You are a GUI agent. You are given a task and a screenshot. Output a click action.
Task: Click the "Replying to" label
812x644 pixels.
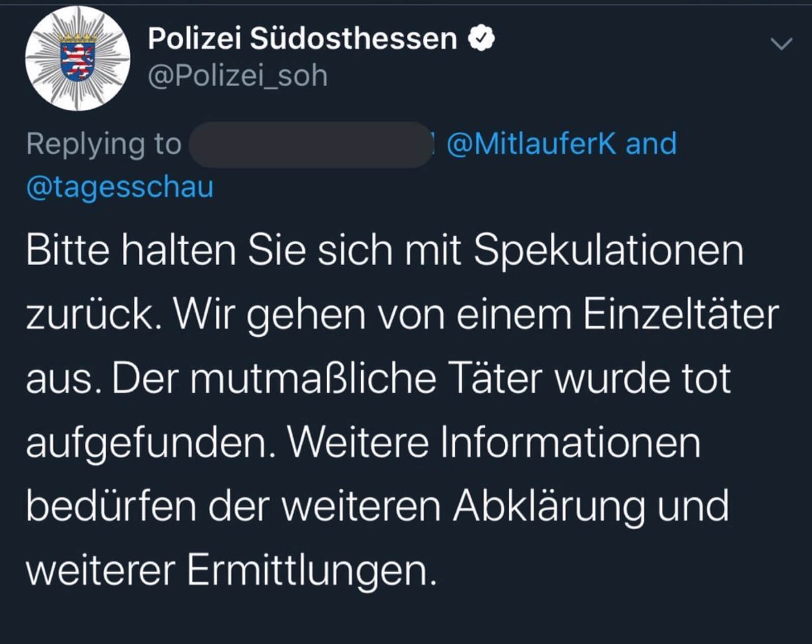click(x=104, y=144)
